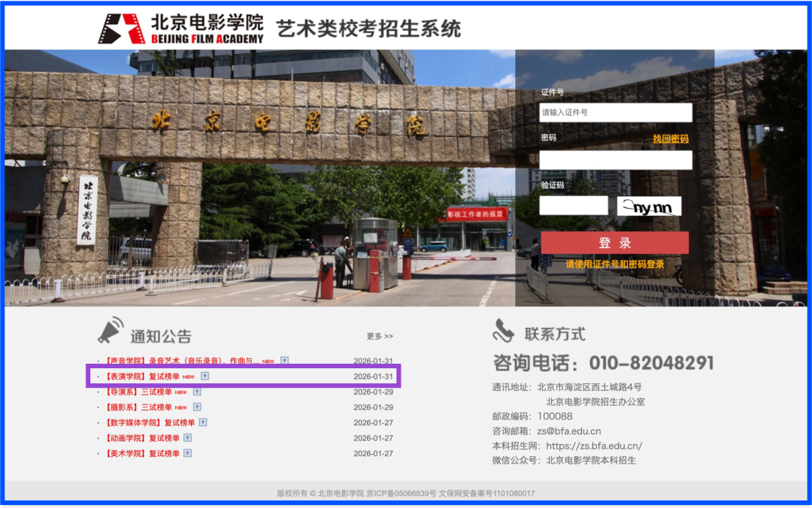Focus the 验证码 input field
Screen dimensions: 812x508
573,206
